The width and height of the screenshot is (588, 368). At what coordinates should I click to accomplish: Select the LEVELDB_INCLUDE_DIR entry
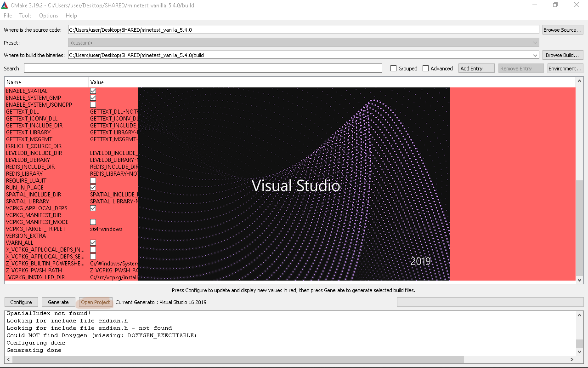tap(34, 153)
